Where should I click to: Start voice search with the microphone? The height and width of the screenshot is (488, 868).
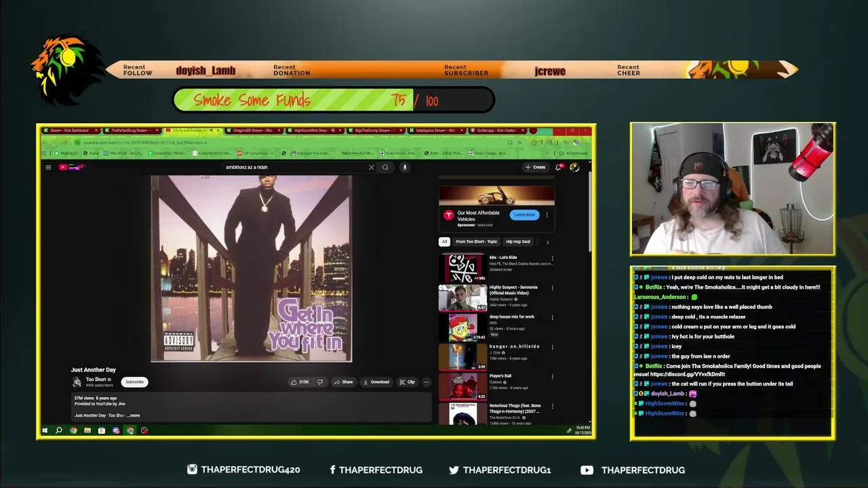pos(404,167)
